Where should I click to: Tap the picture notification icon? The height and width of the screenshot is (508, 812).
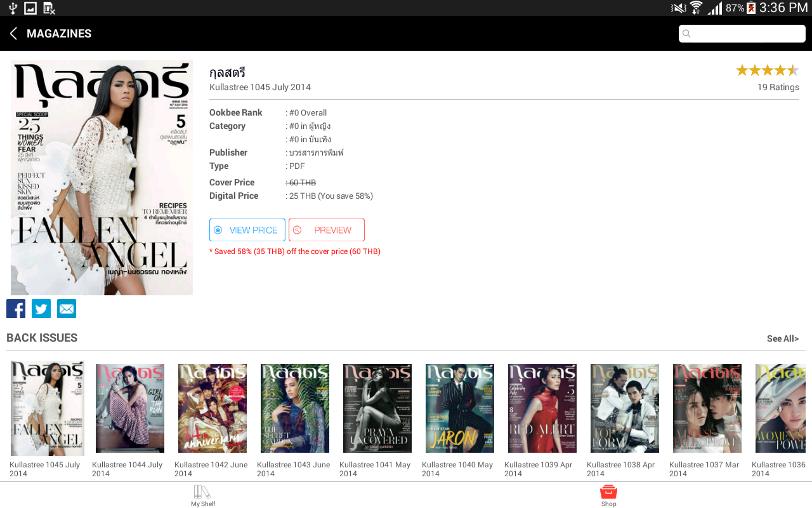30,8
